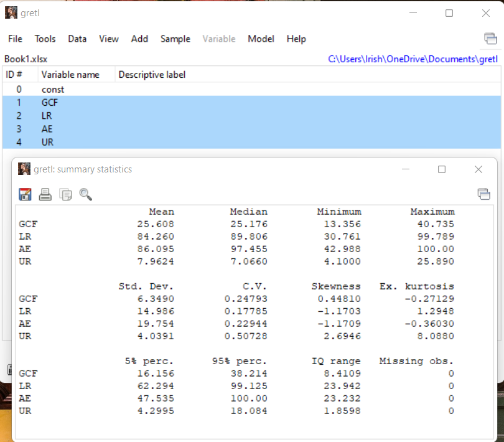
Task: Copy summary statistics to clipboard
Action: (x=65, y=194)
